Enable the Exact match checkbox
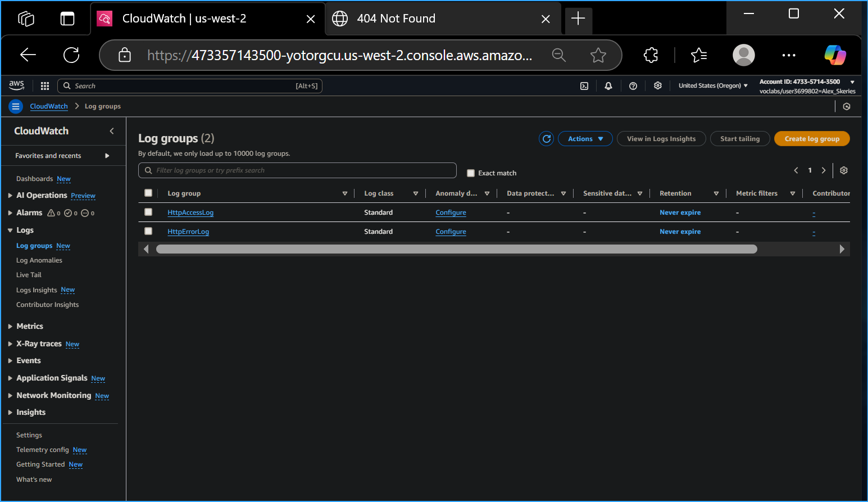Image resolution: width=868 pixels, height=502 pixels. [471, 173]
